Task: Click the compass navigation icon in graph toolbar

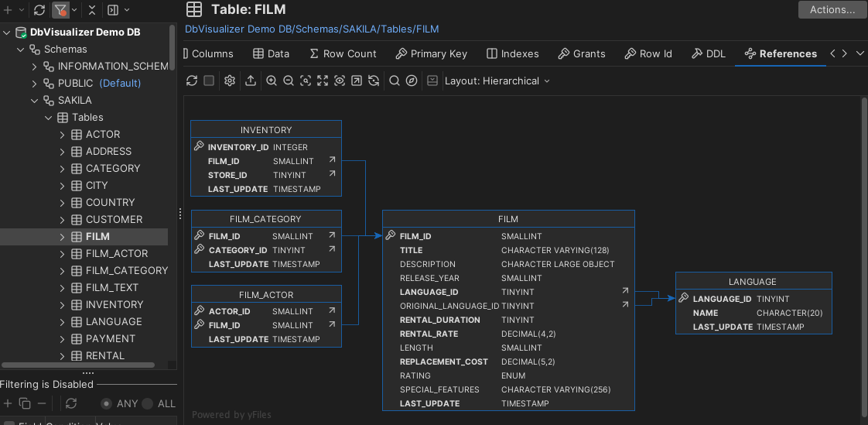Action: coord(412,81)
